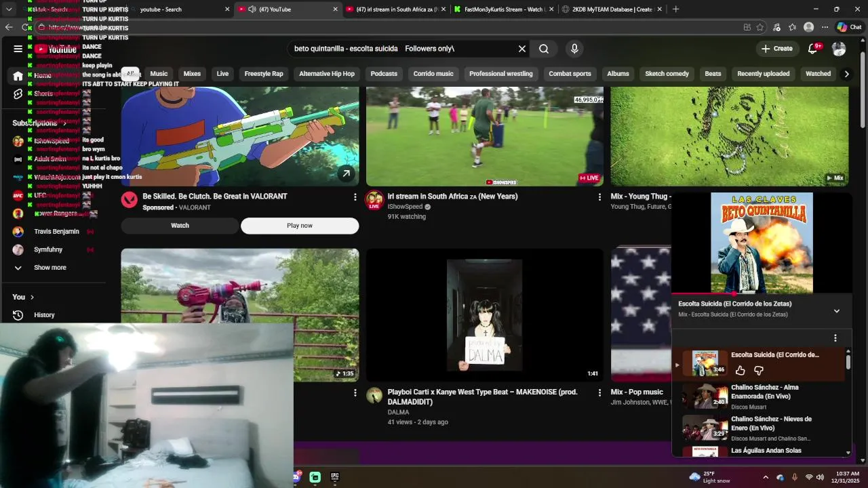Collapse the miniplayer playlist chevron
This screenshot has height=488, width=868.
coord(836,311)
